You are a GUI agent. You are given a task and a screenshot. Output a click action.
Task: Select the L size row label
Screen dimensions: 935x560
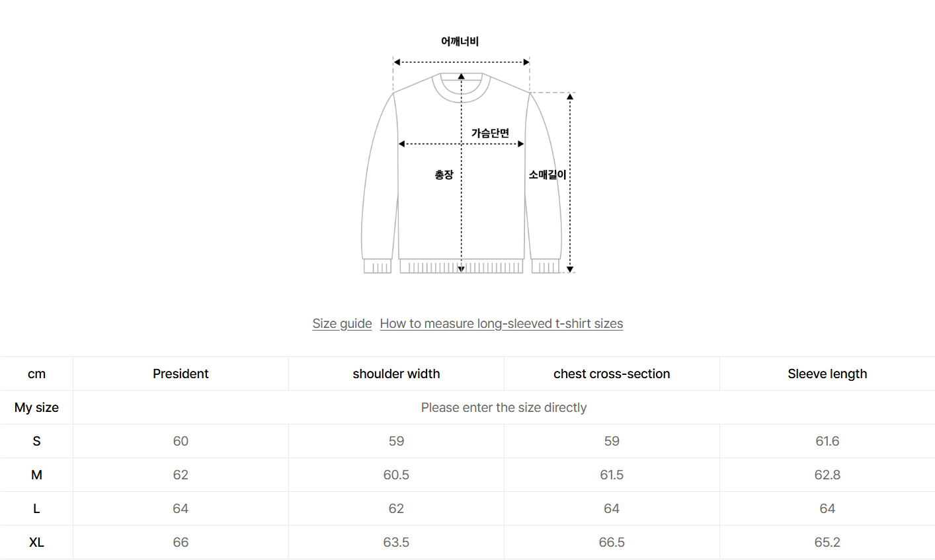tap(36, 508)
